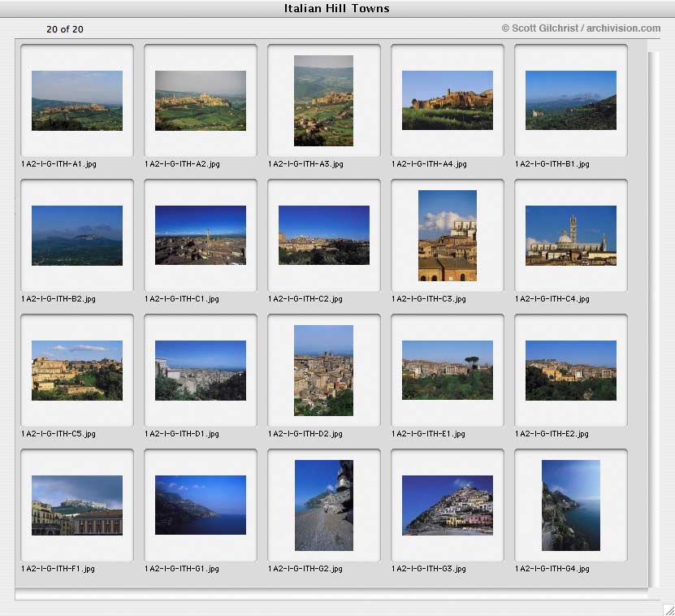Screen dimensions: 675x616
Task: Click the vertical scrollbar track
Action: pos(654,319)
